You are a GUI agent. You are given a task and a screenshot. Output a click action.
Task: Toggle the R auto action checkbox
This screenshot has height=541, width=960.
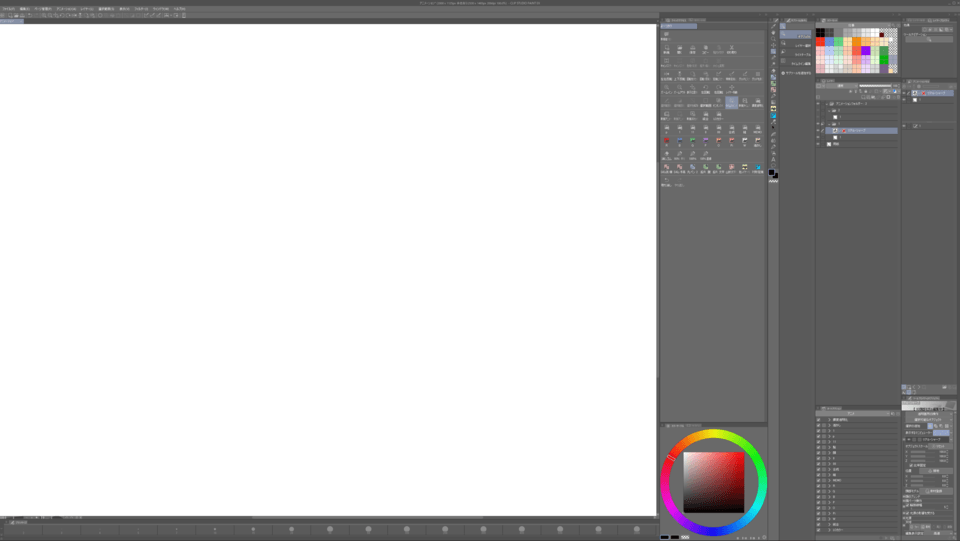tap(819, 486)
